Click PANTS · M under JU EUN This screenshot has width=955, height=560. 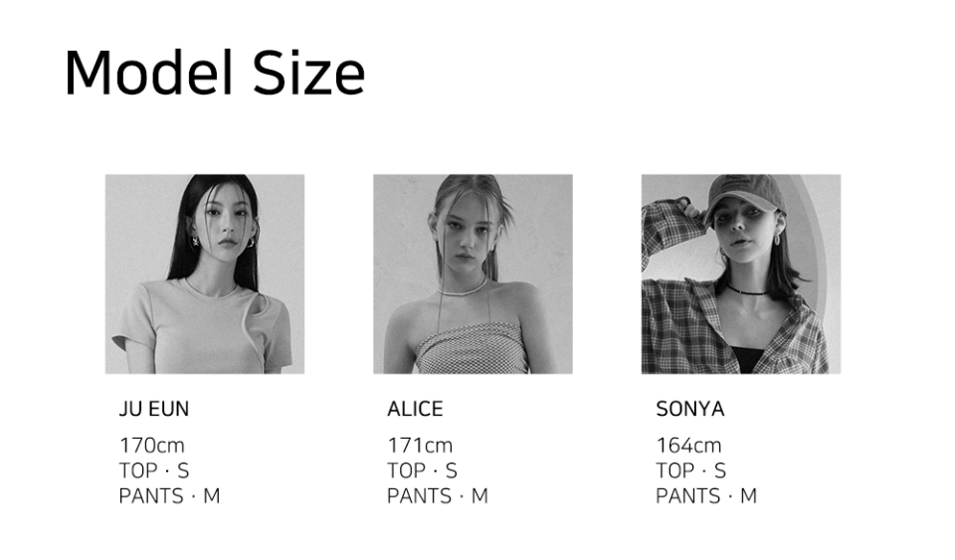(x=169, y=495)
